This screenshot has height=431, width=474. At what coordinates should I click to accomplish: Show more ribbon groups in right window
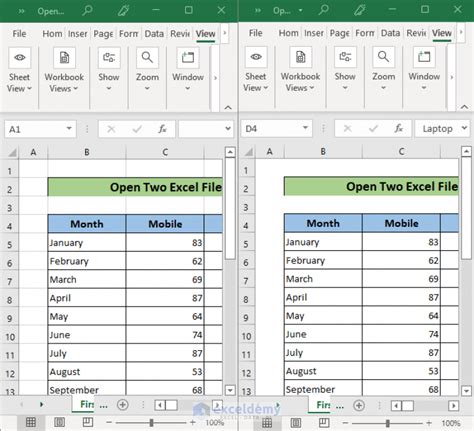[x=452, y=77]
